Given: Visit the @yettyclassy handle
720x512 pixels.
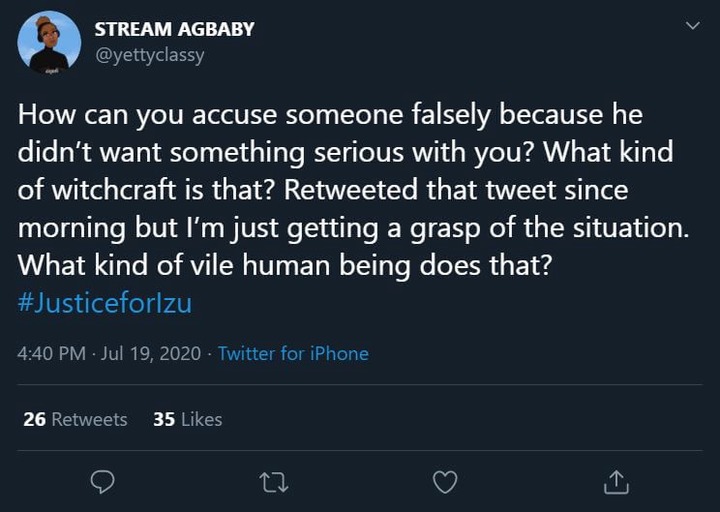Looking at the screenshot, I should point(149,56).
